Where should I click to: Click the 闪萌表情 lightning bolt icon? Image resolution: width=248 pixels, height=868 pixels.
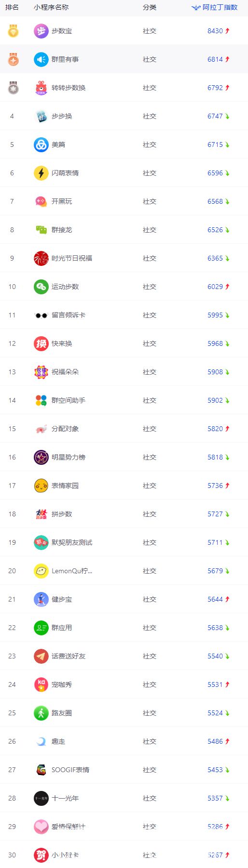pos(41,173)
